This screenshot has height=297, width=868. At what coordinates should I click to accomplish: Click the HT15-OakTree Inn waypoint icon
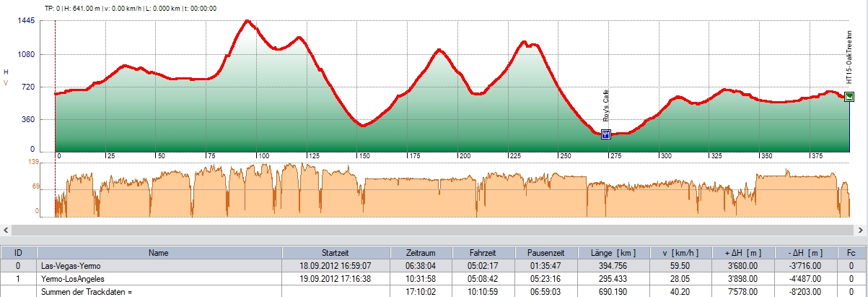849,96
